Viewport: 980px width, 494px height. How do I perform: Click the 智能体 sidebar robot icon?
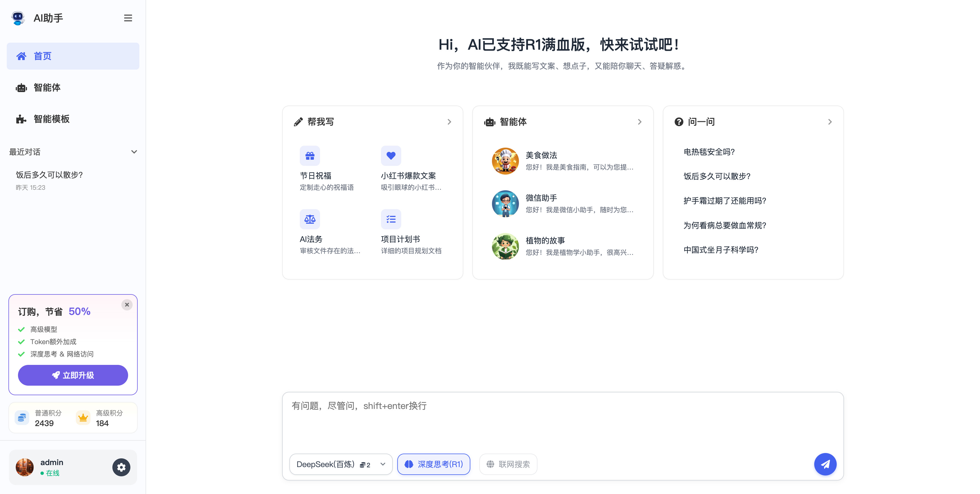coord(21,88)
